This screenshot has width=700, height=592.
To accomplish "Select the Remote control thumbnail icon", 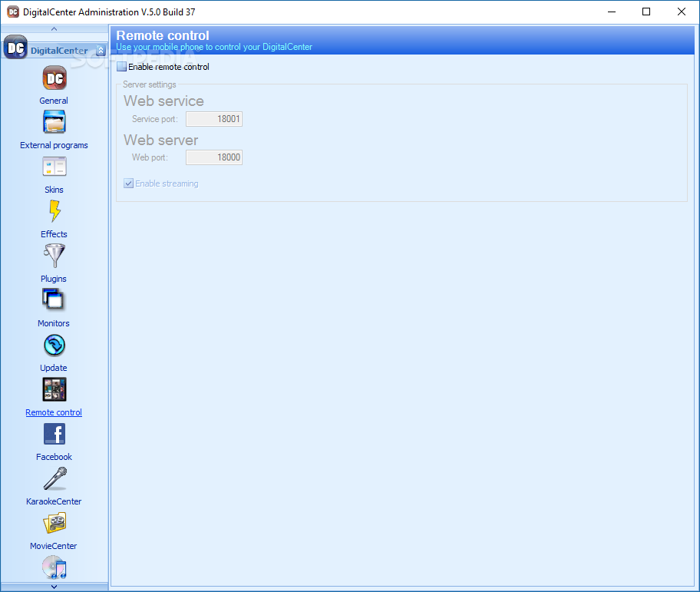I will 54,389.
